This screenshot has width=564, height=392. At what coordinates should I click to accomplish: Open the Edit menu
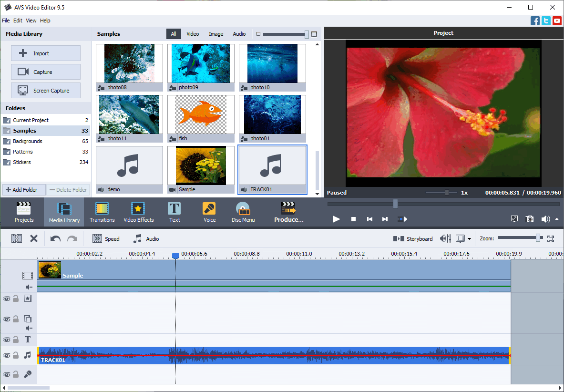coord(18,21)
